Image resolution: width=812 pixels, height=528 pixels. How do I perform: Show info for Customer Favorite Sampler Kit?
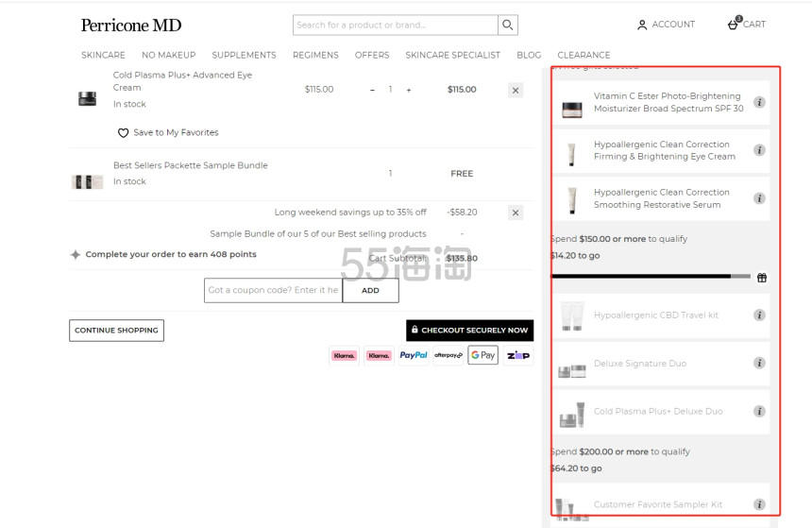coord(759,504)
